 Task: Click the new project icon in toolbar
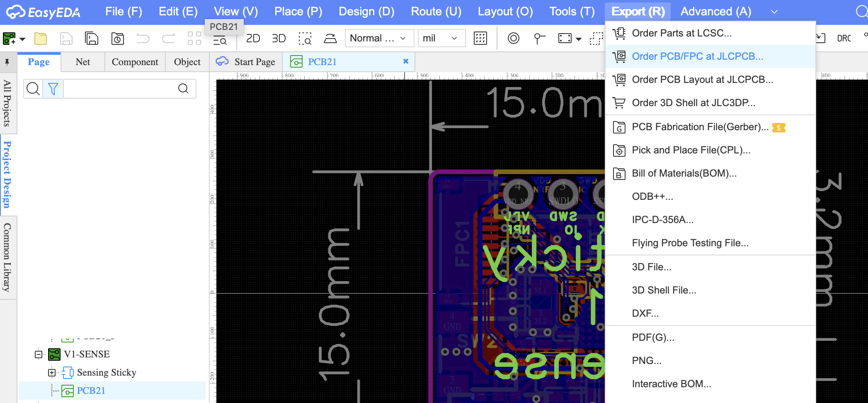coord(9,39)
